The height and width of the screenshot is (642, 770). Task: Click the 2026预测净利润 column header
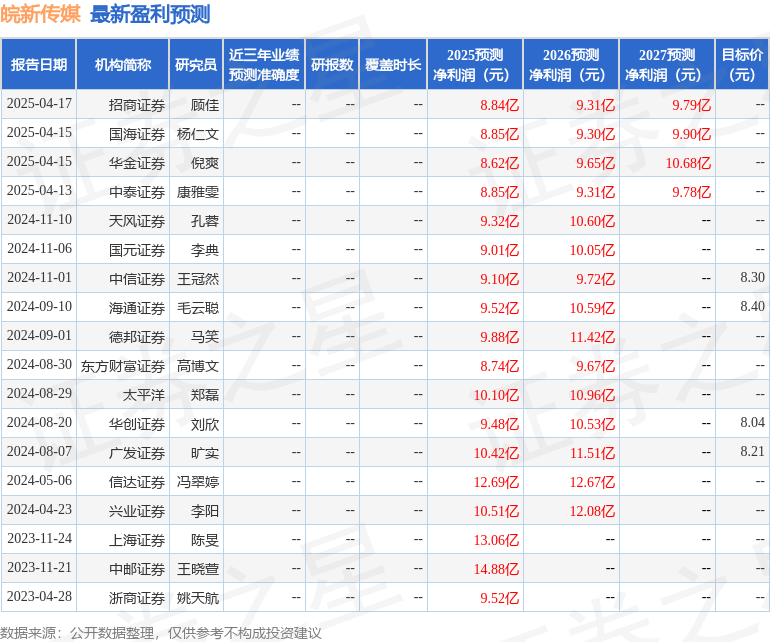pyautogui.click(x=571, y=64)
